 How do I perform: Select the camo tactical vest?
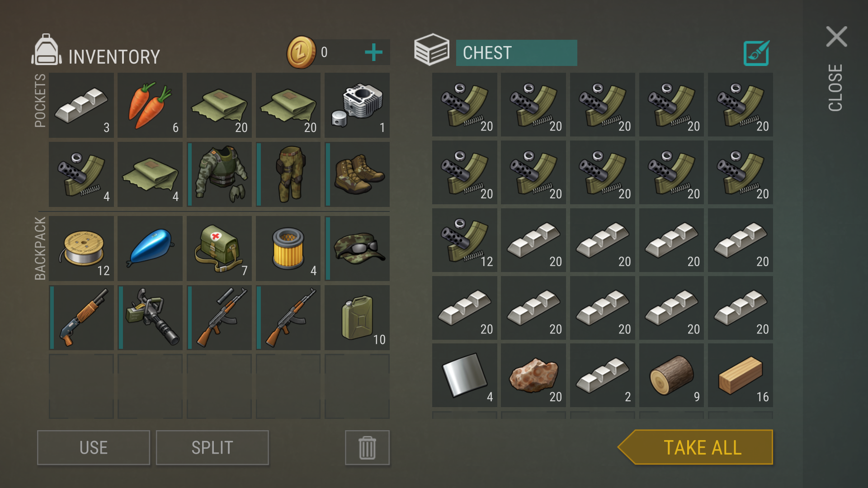coord(219,174)
